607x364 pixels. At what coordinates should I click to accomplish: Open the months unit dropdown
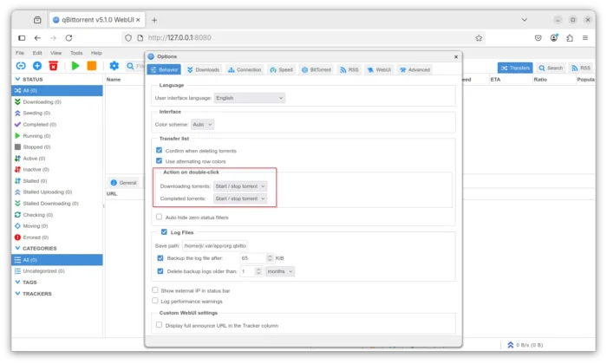point(280,271)
